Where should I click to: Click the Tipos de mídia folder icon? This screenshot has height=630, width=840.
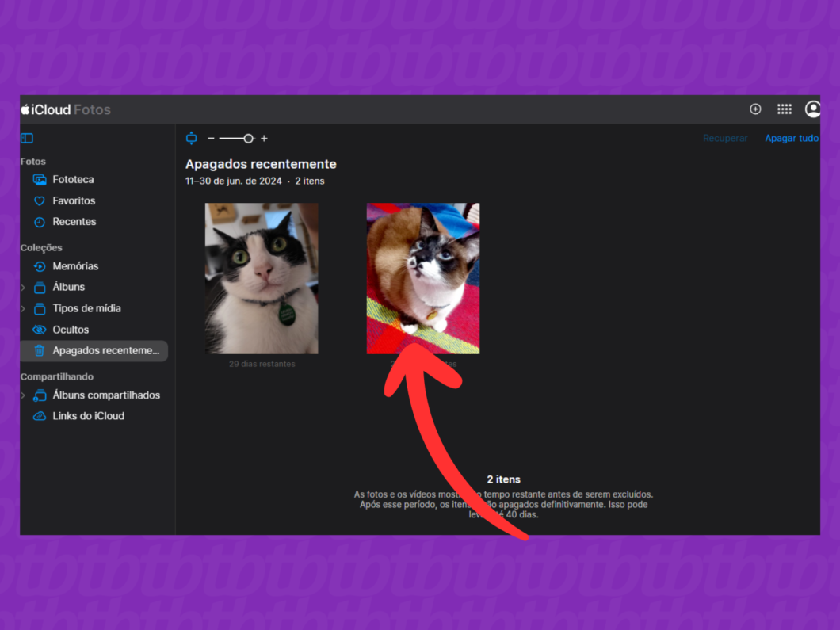pos(40,309)
